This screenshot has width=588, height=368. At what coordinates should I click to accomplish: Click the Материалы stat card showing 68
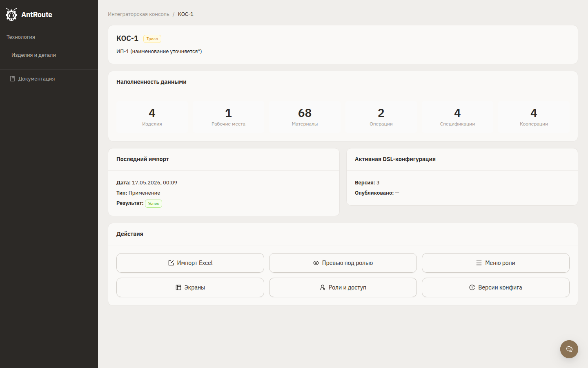click(305, 117)
